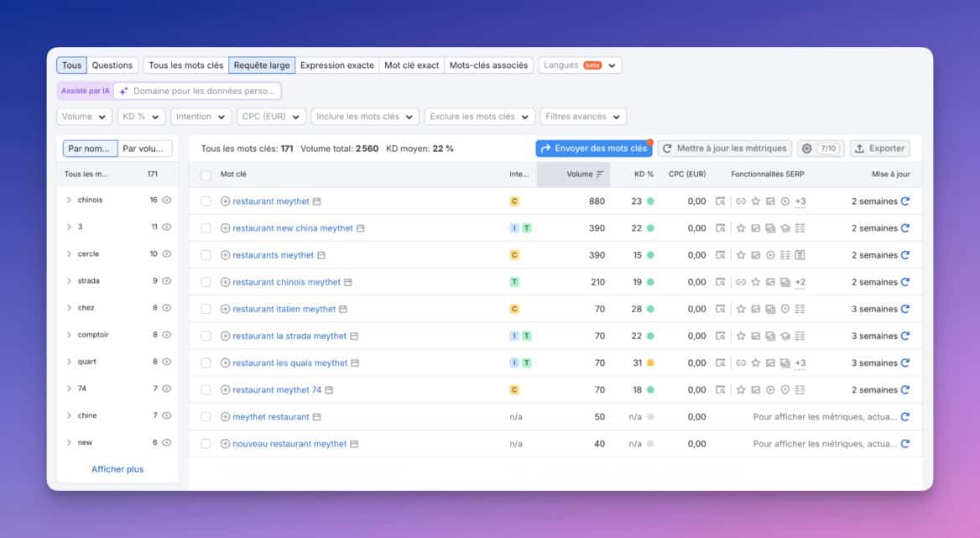Select Tous les mots clés match type
Image resolution: width=980 pixels, height=538 pixels.
(x=185, y=65)
